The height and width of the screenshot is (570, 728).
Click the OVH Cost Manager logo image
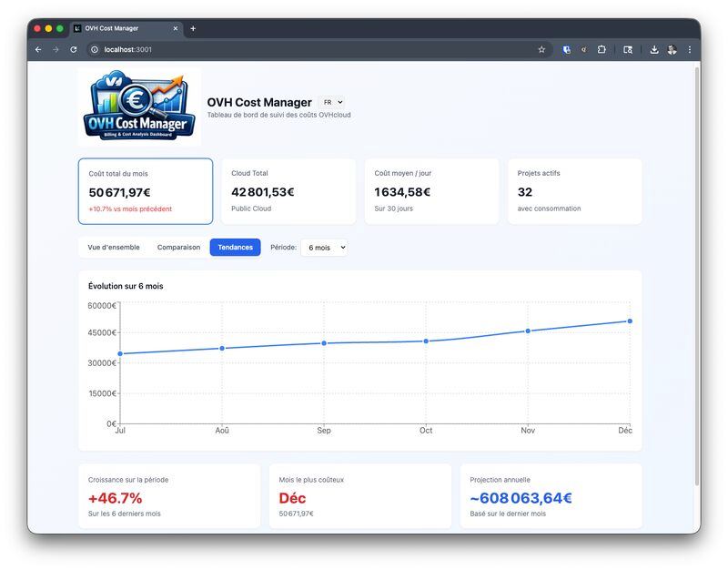tap(139, 107)
